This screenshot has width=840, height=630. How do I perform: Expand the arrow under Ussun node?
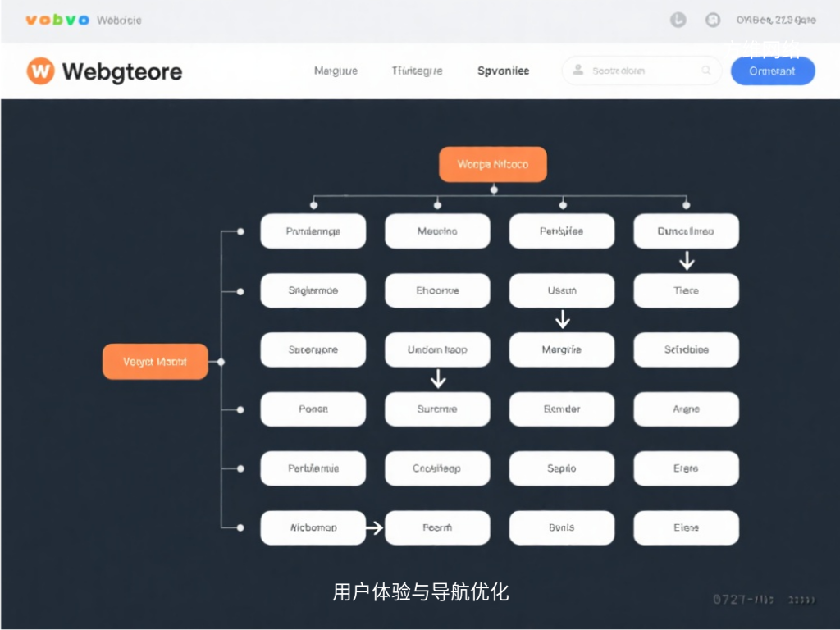click(x=562, y=320)
